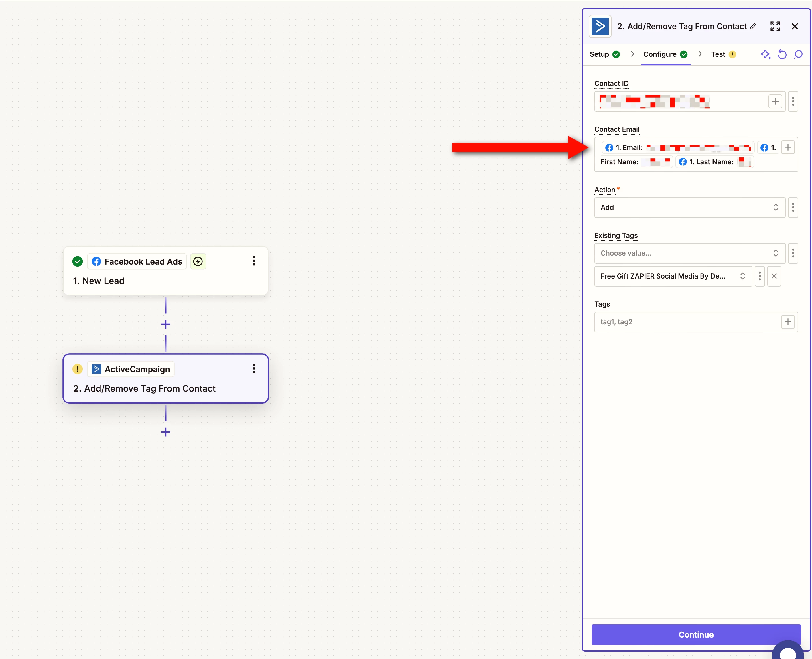Click the Existing Tags label
The height and width of the screenshot is (659, 812).
coord(616,235)
